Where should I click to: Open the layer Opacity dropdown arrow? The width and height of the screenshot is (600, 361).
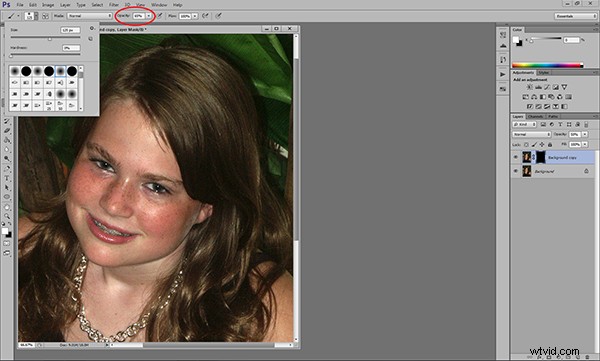585,134
